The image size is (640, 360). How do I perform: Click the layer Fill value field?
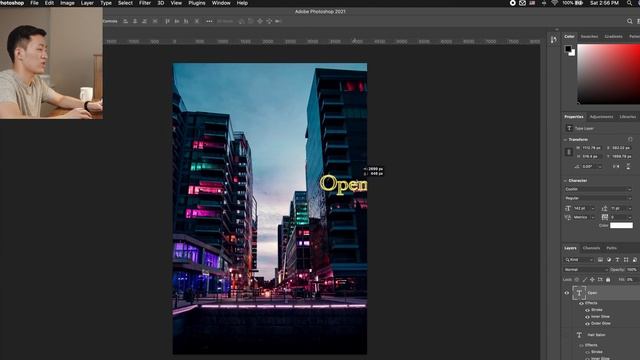tap(631, 280)
